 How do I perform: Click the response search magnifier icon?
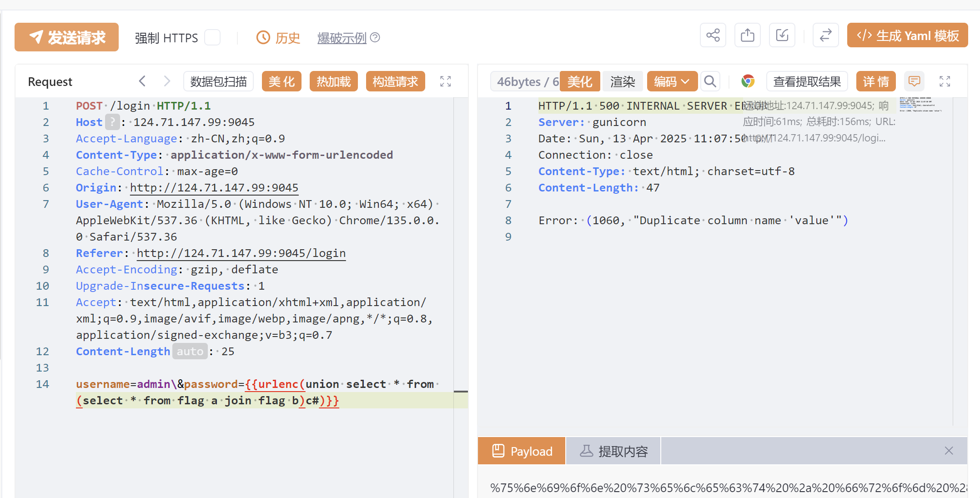click(x=710, y=81)
